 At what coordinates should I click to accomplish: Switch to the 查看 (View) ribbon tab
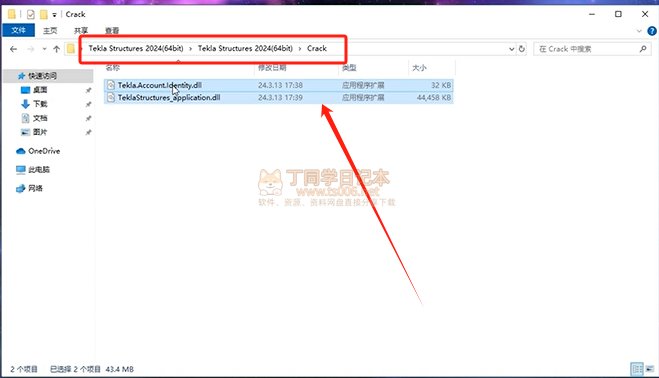112,31
